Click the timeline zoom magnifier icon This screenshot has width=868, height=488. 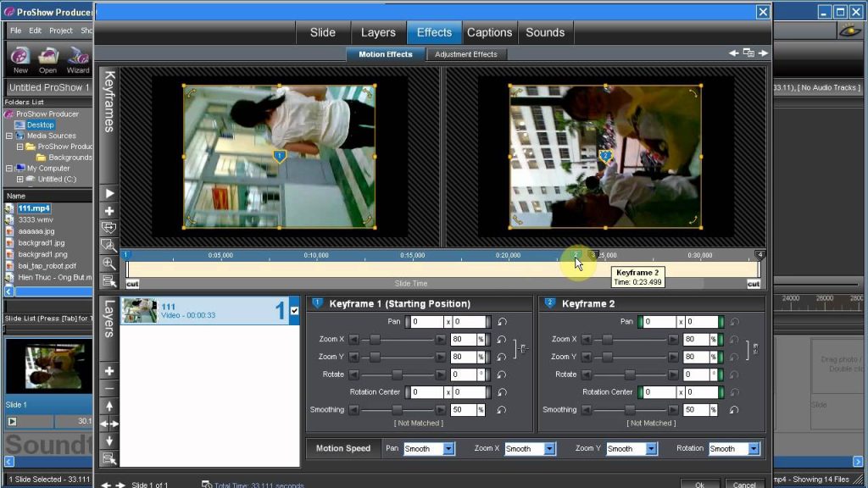pyautogui.click(x=108, y=263)
